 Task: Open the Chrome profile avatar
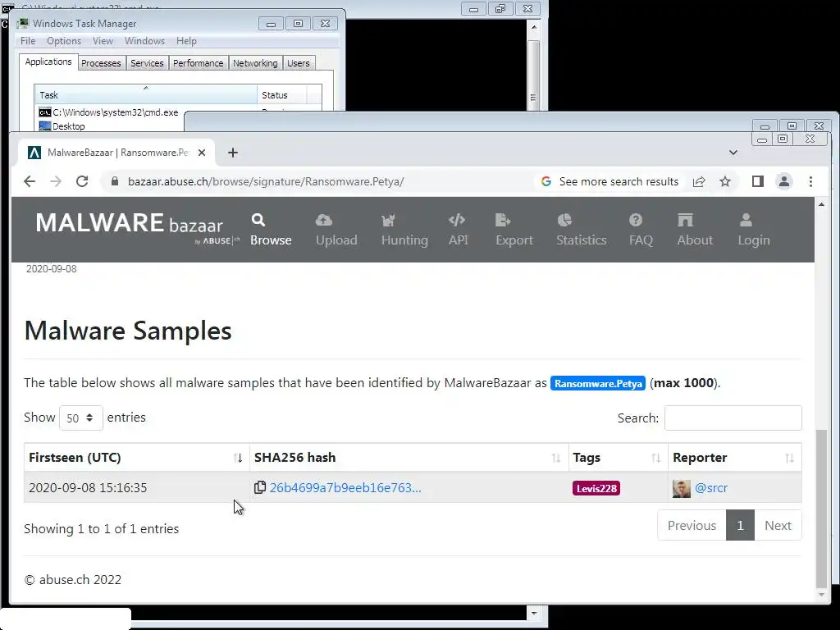click(784, 181)
